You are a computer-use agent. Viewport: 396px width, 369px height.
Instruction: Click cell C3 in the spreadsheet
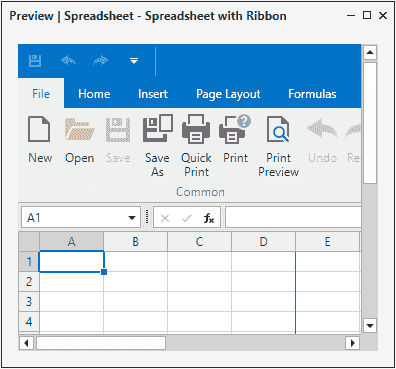point(199,302)
